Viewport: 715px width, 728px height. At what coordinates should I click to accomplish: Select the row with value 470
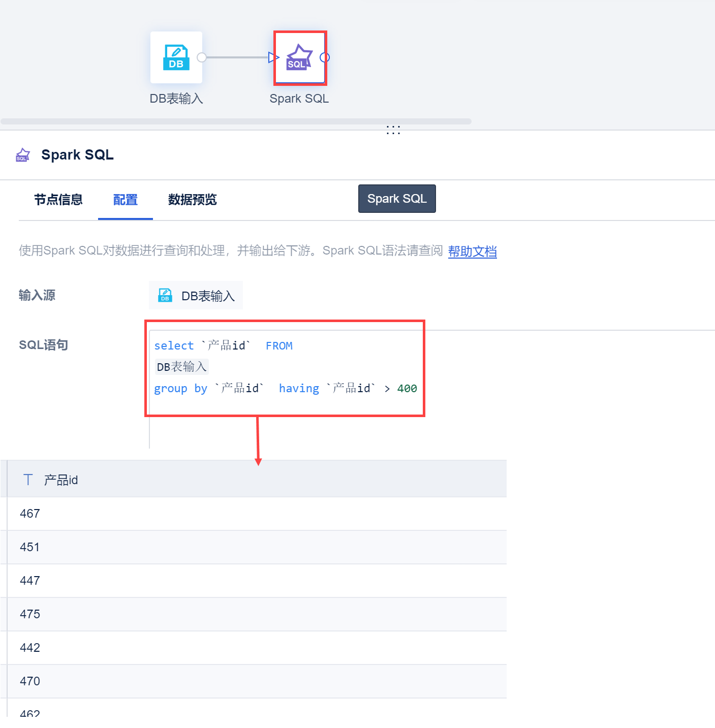tap(257, 681)
